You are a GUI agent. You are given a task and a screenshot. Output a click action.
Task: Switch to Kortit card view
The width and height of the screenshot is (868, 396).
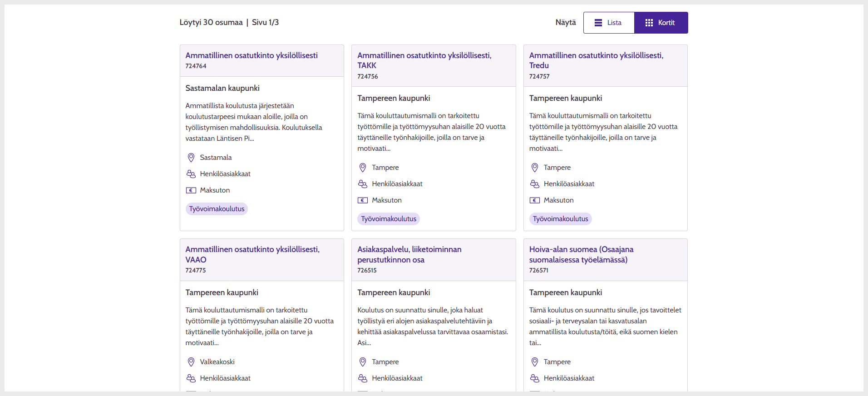tap(661, 23)
